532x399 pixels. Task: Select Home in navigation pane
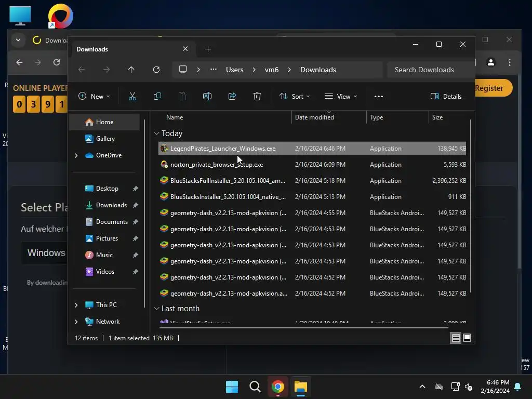104,122
